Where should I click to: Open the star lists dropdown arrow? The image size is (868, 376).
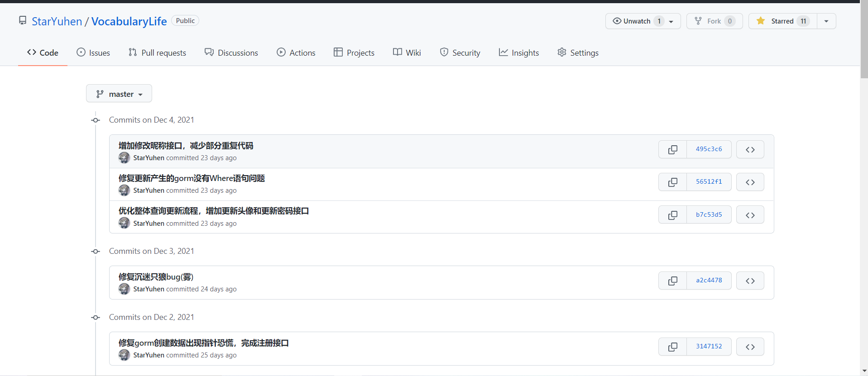[x=826, y=21]
